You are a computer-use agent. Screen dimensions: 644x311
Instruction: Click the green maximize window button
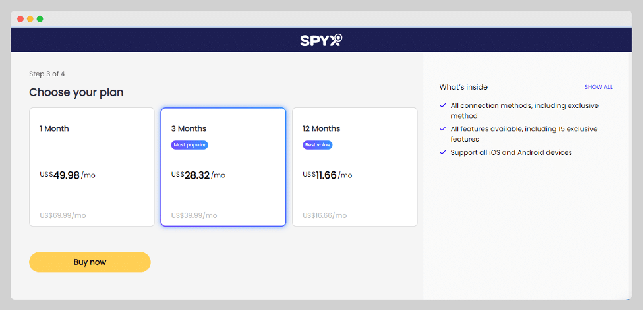pyautogui.click(x=40, y=19)
